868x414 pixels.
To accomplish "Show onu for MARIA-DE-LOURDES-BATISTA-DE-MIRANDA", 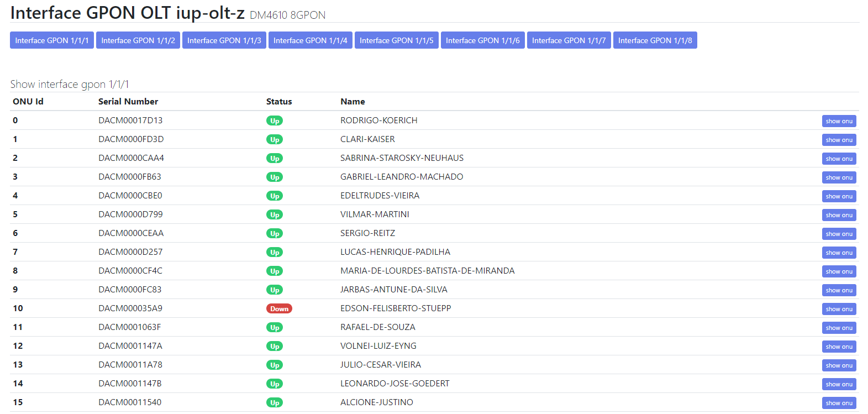I will (839, 271).
